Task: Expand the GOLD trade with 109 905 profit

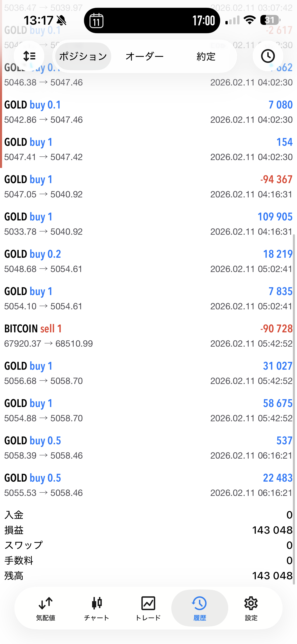Action: click(148, 224)
